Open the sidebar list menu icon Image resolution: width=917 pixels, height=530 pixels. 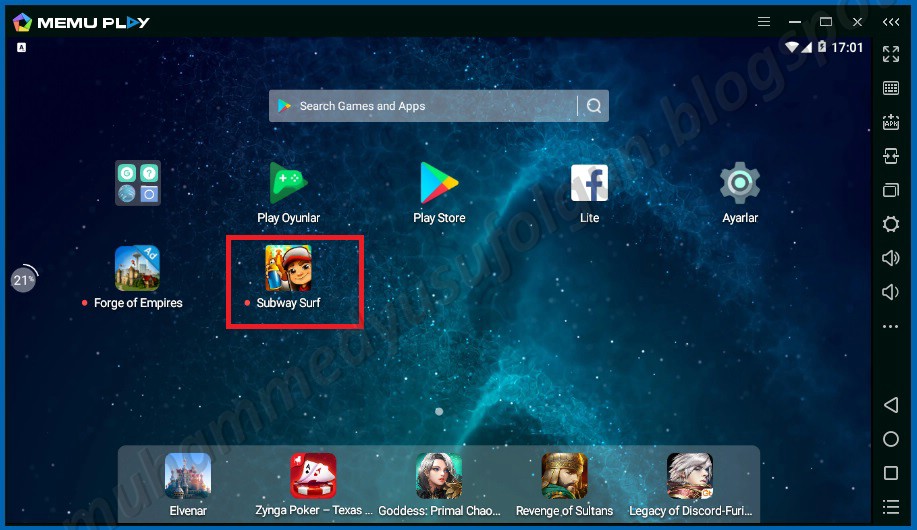pos(891,507)
